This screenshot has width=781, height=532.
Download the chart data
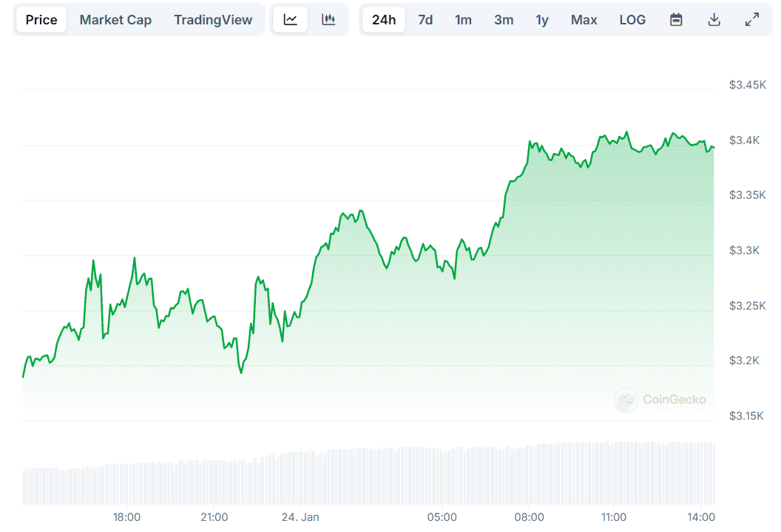point(714,20)
